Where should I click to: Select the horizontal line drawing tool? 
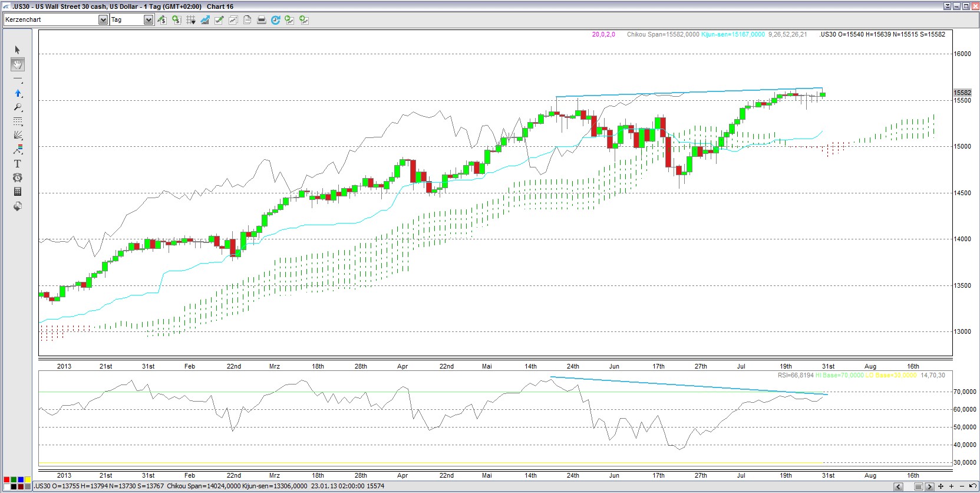click(x=17, y=78)
